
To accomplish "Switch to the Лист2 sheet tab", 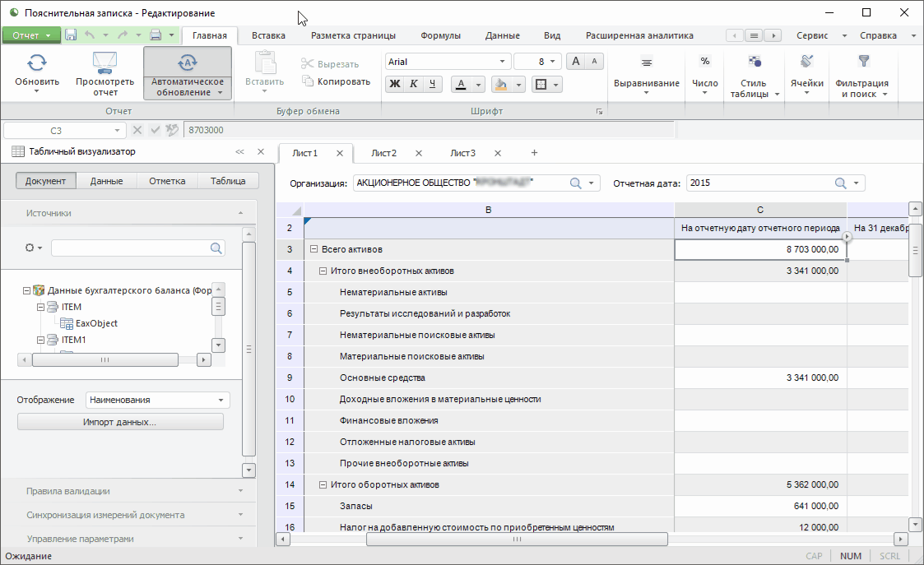I will (383, 153).
